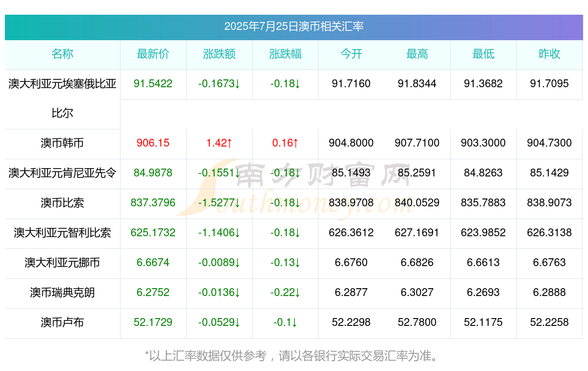The width and height of the screenshot is (588, 371).
Task: Select the 澳大利亚元挪币 row name
Action: pos(62,263)
